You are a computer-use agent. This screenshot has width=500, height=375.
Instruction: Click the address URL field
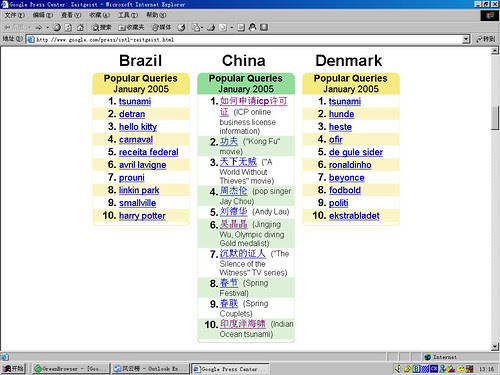pyautogui.click(x=248, y=40)
